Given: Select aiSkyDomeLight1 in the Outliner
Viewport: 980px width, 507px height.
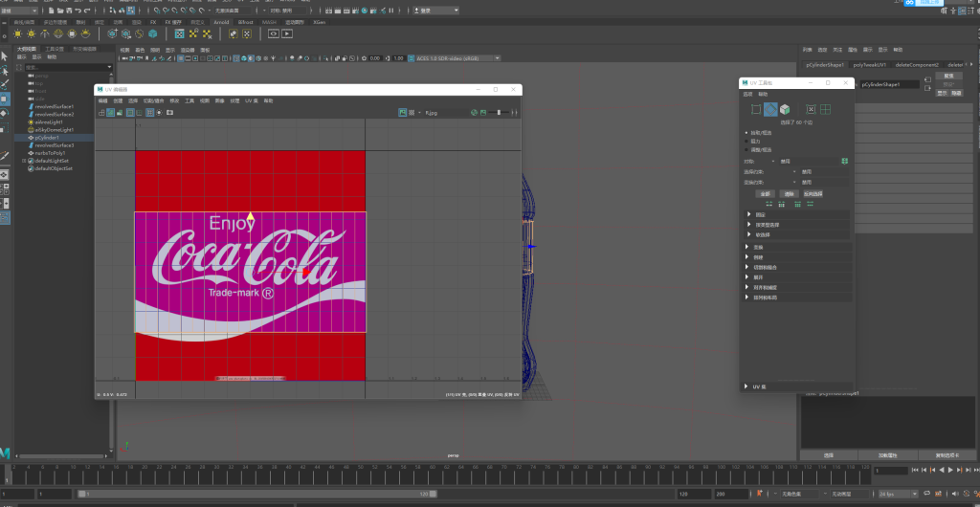Looking at the screenshot, I should pyautogui.click(x=54, y=130).
